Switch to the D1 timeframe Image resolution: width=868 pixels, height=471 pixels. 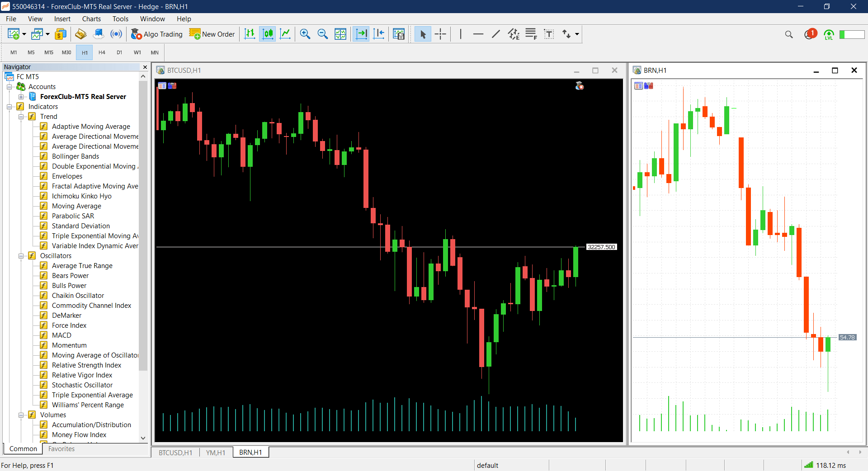119,52
